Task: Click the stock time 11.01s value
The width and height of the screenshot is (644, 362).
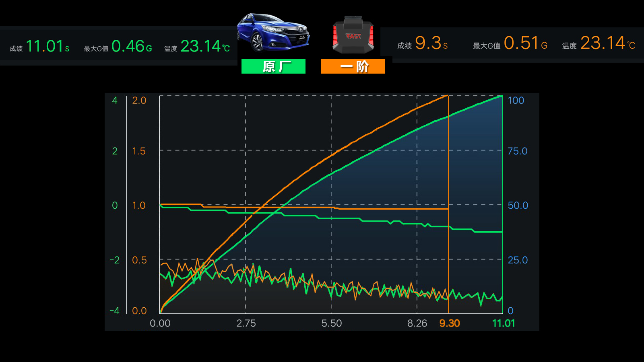Action: click(47, 46)
